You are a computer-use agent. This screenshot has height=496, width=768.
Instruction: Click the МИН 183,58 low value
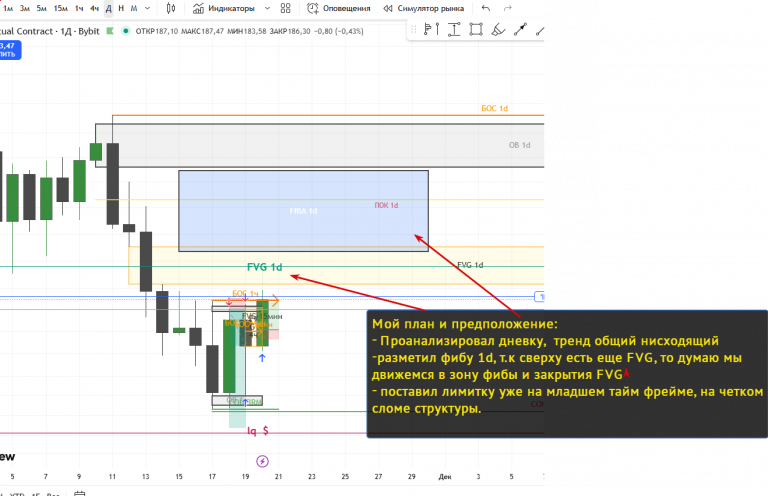[x=247, y=31]
